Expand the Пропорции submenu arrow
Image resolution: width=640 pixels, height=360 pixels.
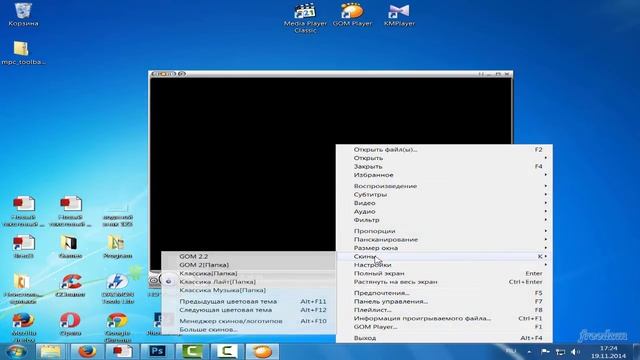click(x=546, y=231)
